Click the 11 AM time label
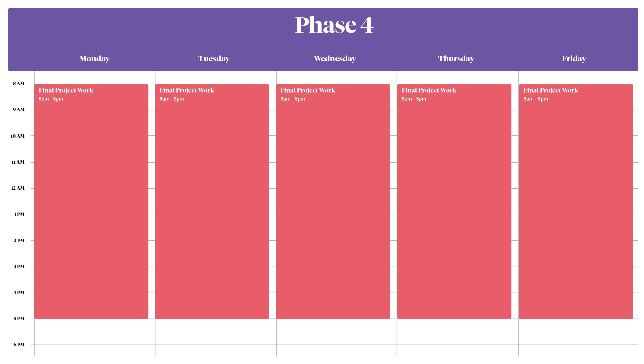The width and height of the screenshot is (644, 364). pos(18,162)
